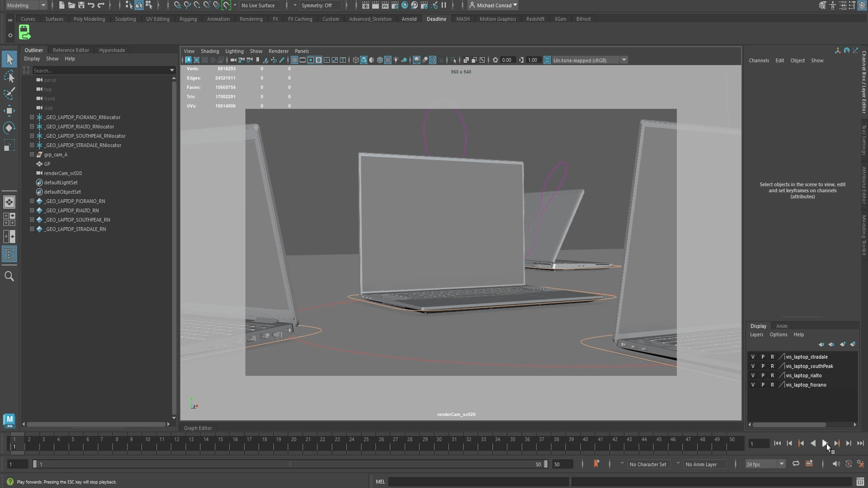Toggle the audio speaker icon by the timeline
This screenshot has width=868, height=488.
(x=835, y=464)
